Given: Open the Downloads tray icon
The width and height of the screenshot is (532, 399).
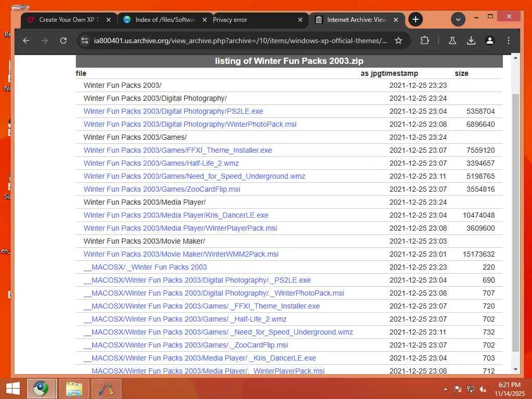Looking at the screenshot, I should (x=471, y=41).
